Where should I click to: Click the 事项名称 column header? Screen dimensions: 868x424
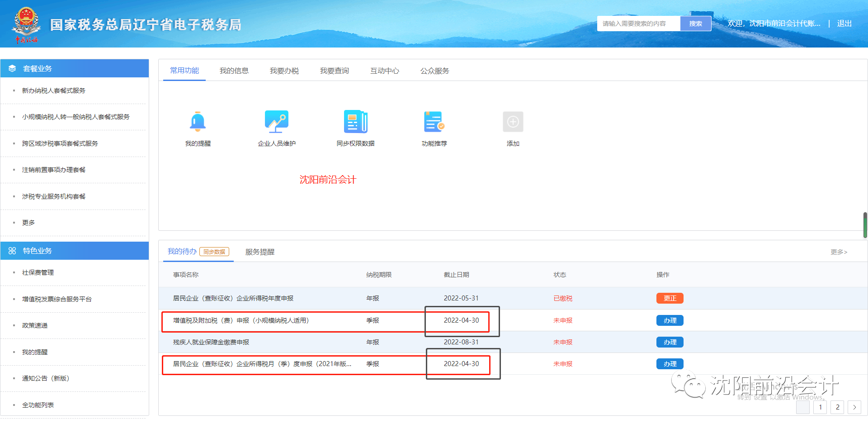[x=186, y=275]
